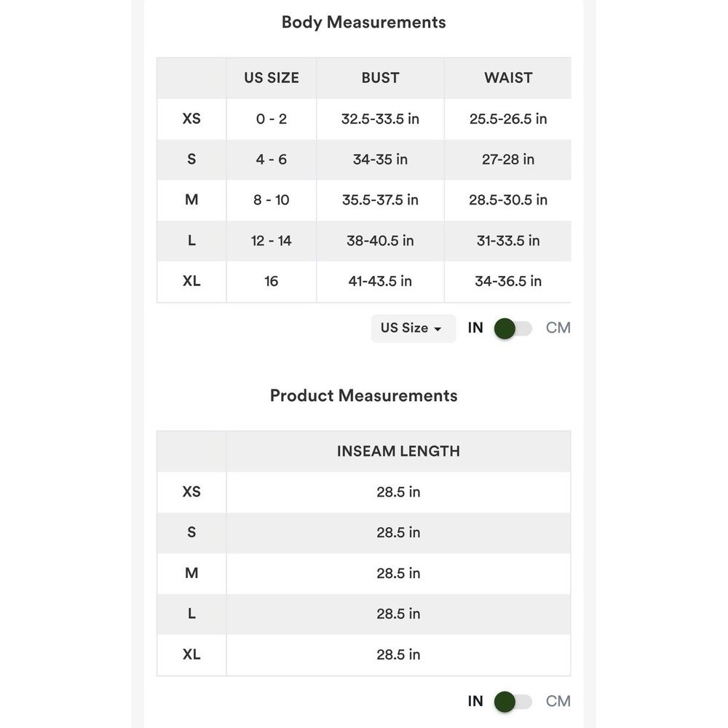Click the Body Measurements heading
This screenshot has height=728, width=728.
point(364,23)
